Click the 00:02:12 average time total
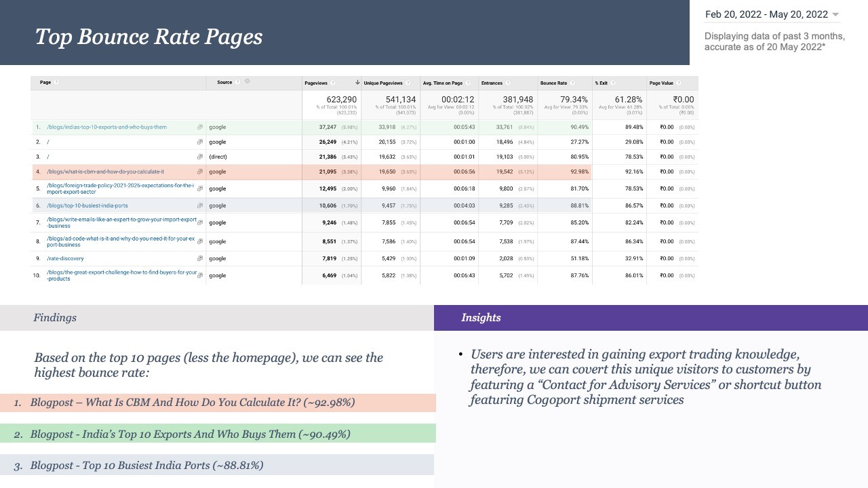868x488 pixels. [x=458, y=100]
